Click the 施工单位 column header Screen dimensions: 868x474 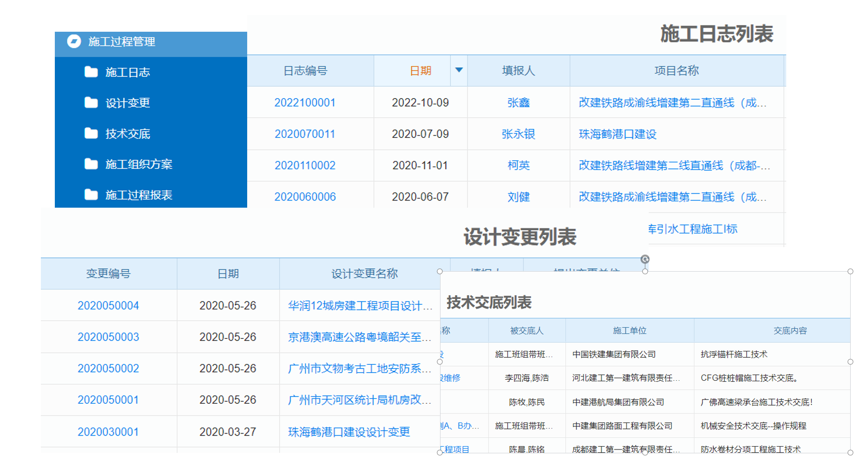tap(629, 331)
